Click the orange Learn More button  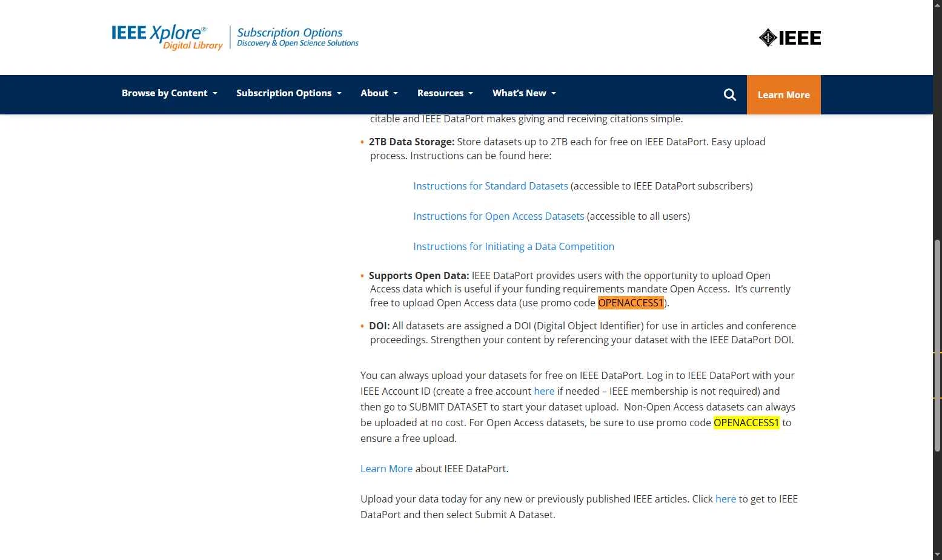pos(784,94)
